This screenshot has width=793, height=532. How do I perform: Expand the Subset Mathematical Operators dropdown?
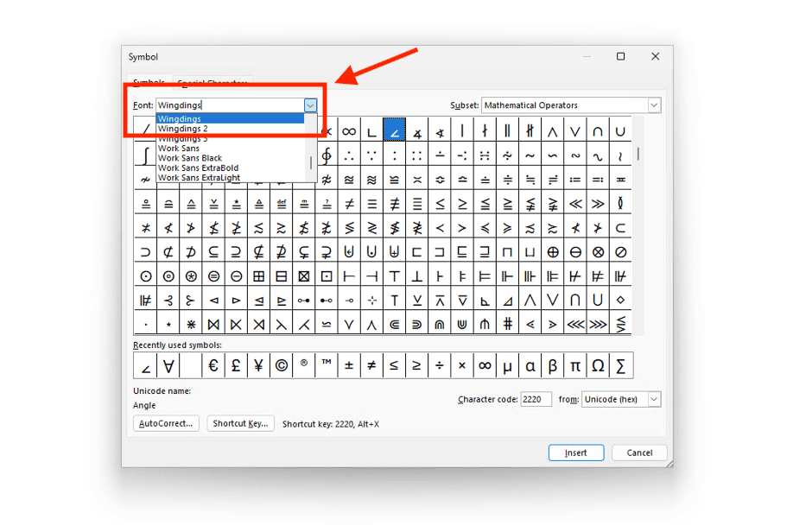coord(653,105)
